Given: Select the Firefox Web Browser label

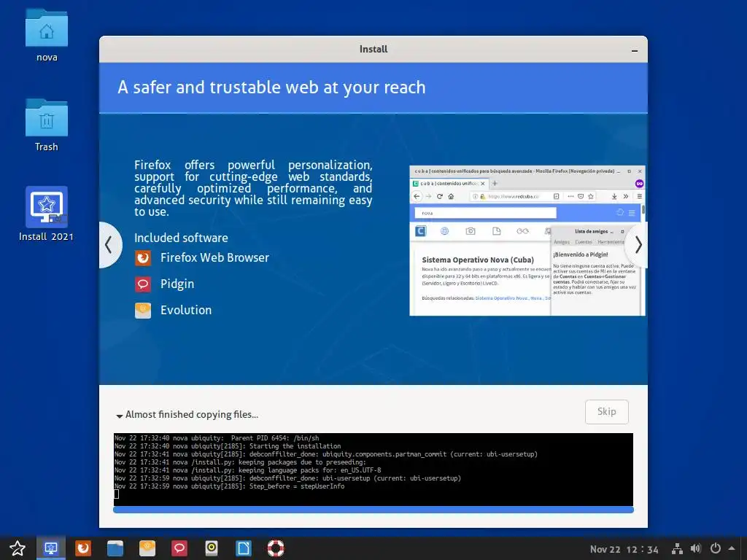Looking at the screenshot, I should (214, 257).
